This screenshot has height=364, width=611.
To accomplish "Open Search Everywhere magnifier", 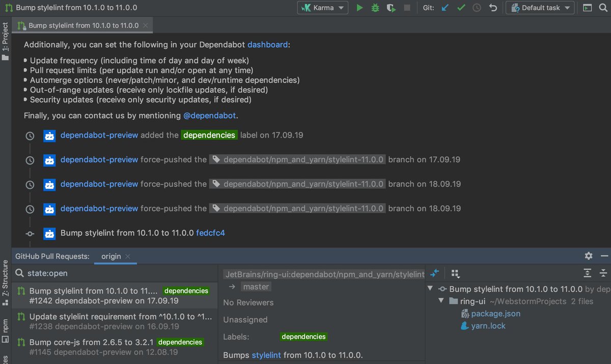I will (x=603, y=8).
